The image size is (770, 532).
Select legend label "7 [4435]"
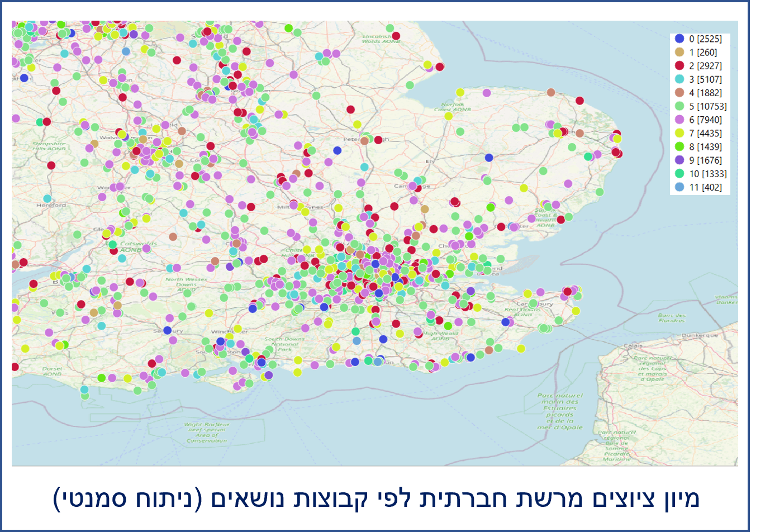click(x=705, y=133)
